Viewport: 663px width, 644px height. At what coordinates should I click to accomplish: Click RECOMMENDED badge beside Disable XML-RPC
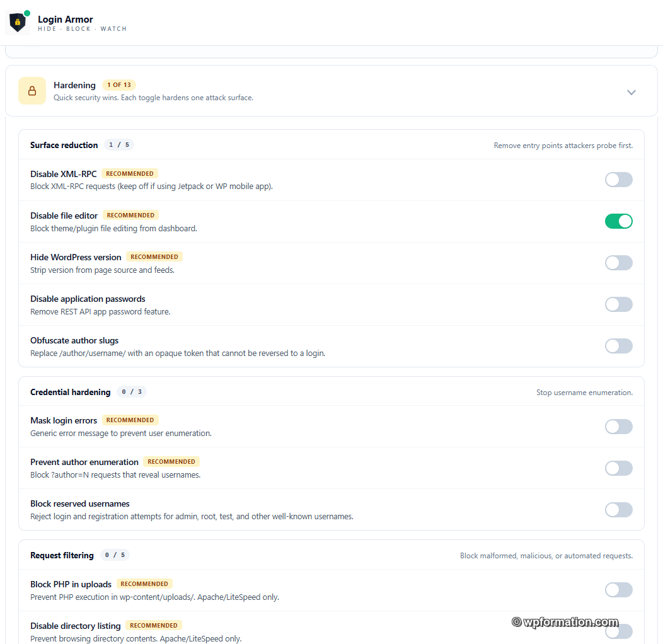(x=130, y=174)
